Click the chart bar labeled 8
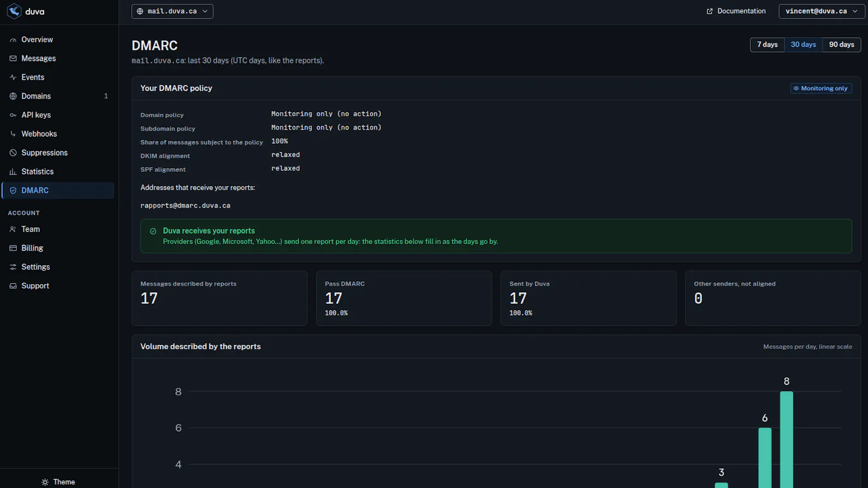 [787, 440]
